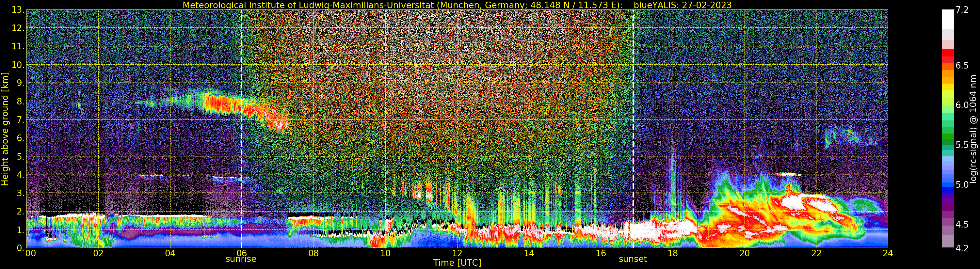Click the time axis tick '04'
Screen dimensions: 980x269
(x=170, y=253)
